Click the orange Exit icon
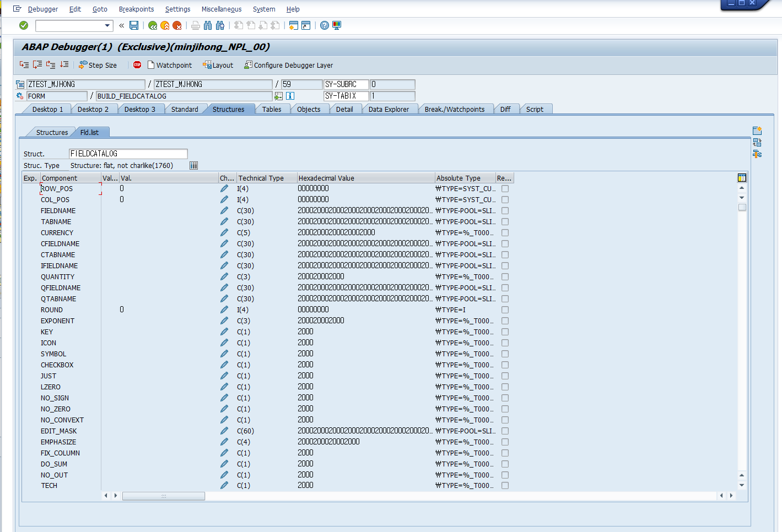Screen dimensions: 782x532 165,25
